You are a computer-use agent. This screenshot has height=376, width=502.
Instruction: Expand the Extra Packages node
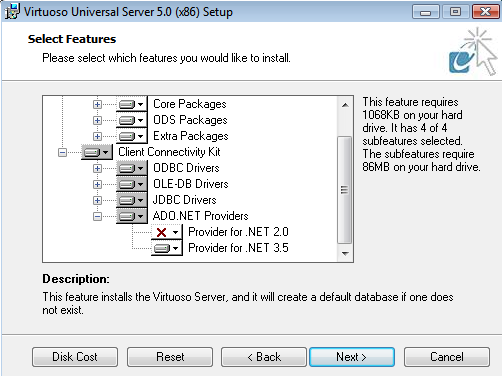click(97, 136)
